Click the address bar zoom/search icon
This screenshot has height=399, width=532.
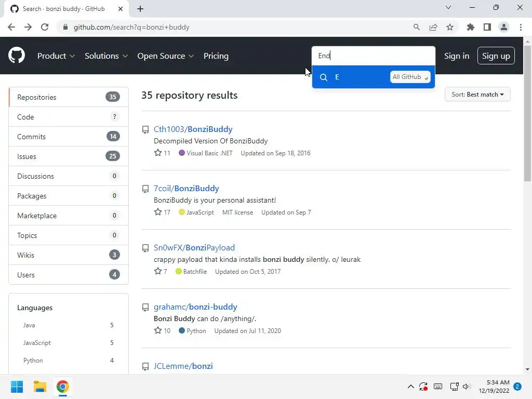(x=416, y=27)
